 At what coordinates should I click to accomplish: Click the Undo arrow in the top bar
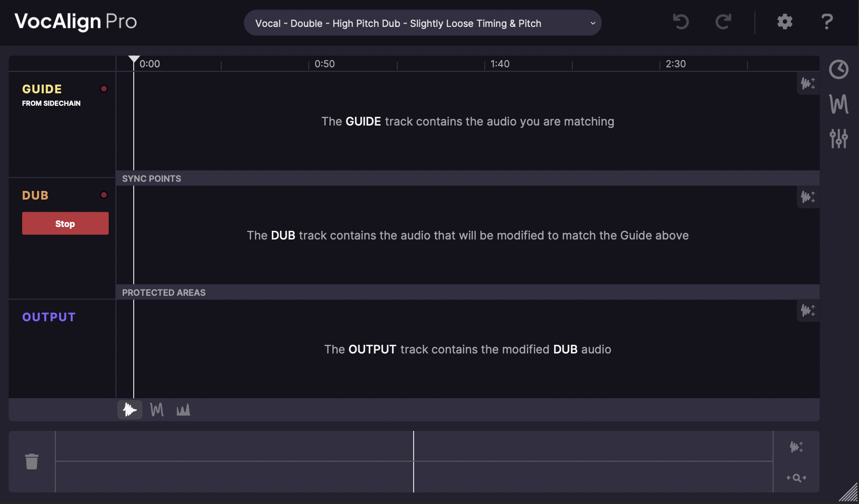click(680, 22)
